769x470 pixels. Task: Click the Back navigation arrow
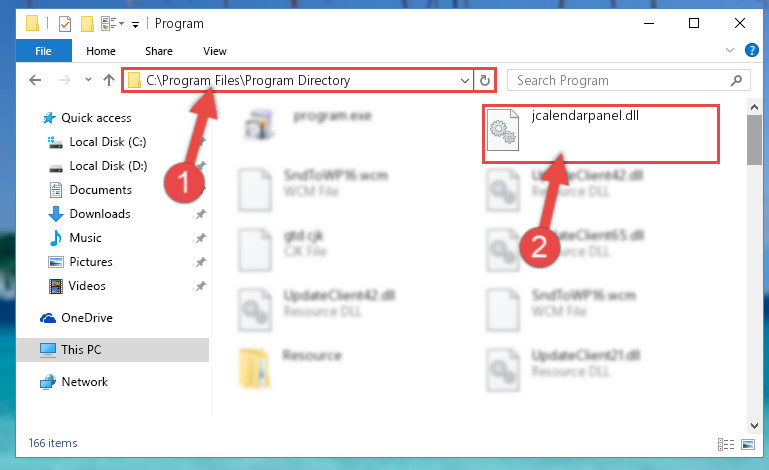pyautogui.click(x=35, y=80)
